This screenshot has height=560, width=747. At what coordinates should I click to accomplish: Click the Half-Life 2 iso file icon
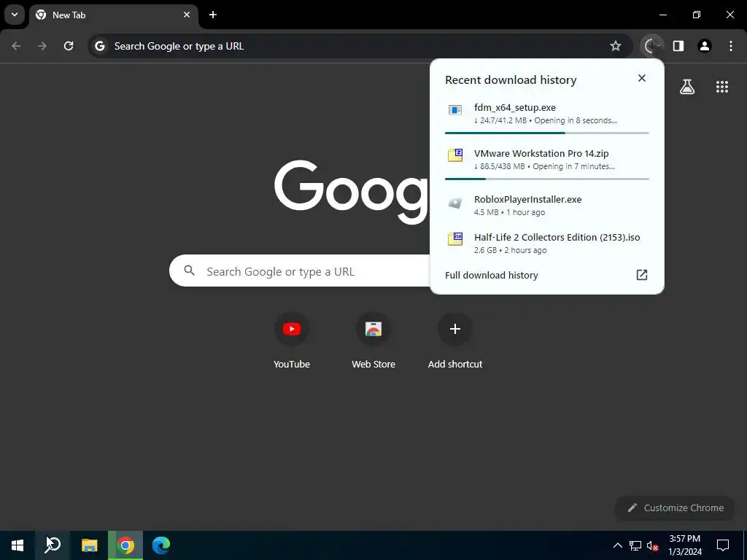click(455, 238)
